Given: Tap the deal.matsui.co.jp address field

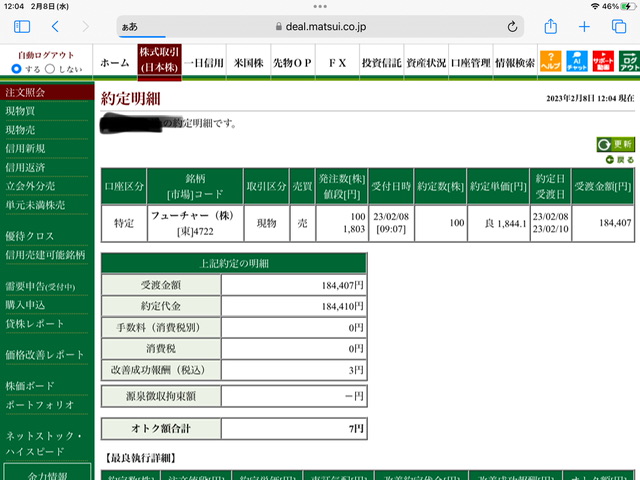Looking at the screenshot, I should [x=320, y=27].
